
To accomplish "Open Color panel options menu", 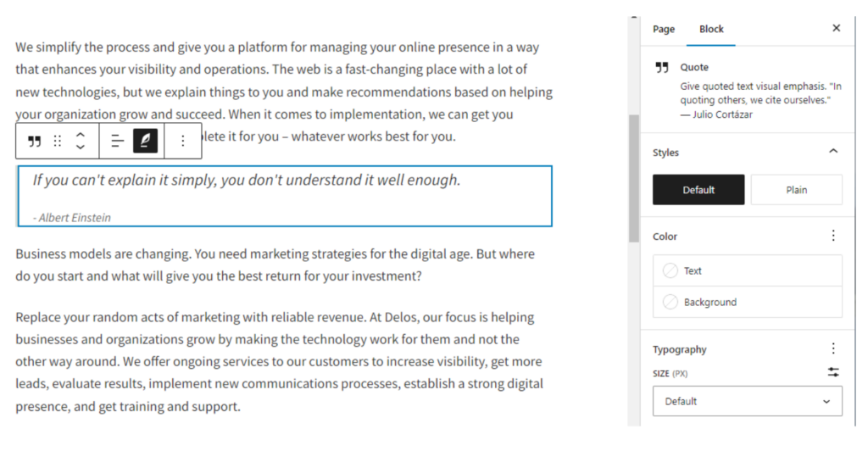I will (833, 236).
